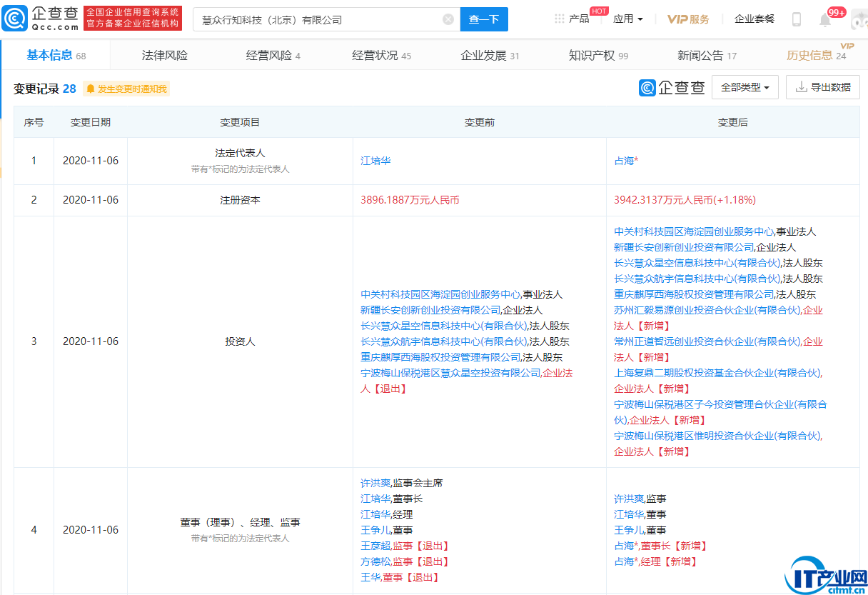868x595 pixels.
Task: Open 王华 link in 变更前 column
Action: click(370, 577)
